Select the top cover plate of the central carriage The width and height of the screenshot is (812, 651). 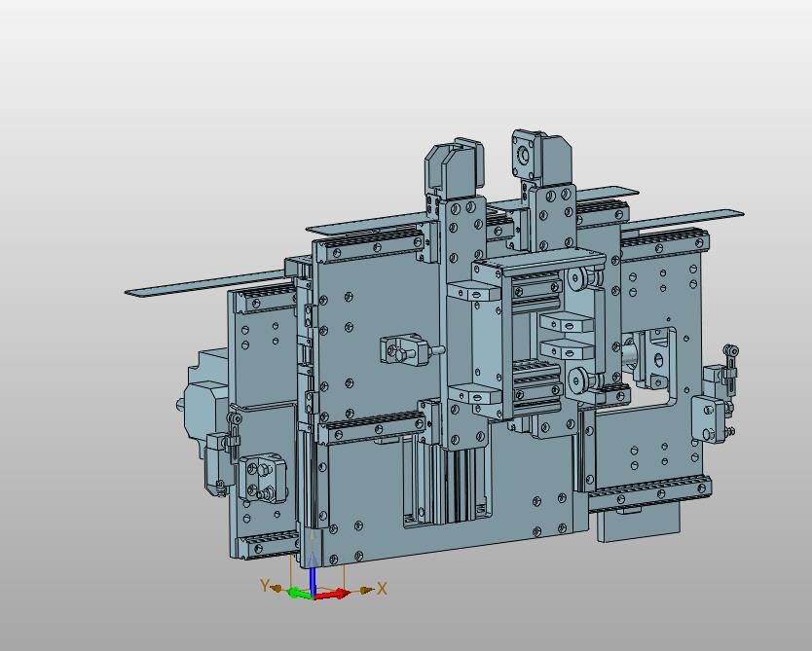point(535,263)
